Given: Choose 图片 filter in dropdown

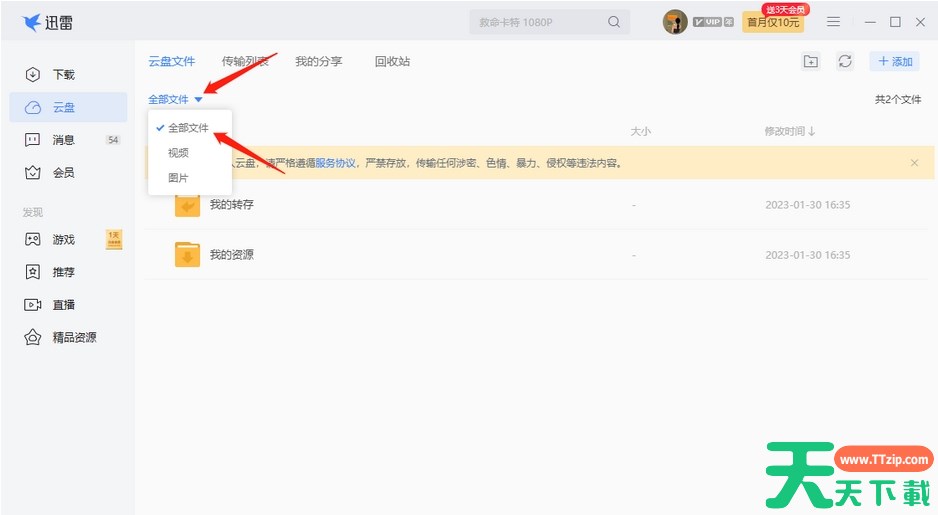Looking at the screenshot, I should (x=178, y=178).
